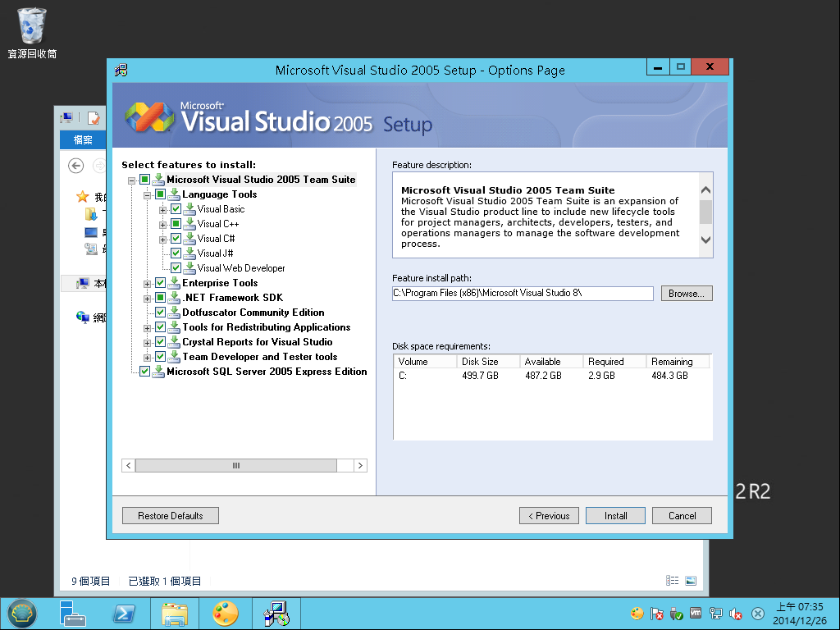Click Restore Defaults

[171, 516]
